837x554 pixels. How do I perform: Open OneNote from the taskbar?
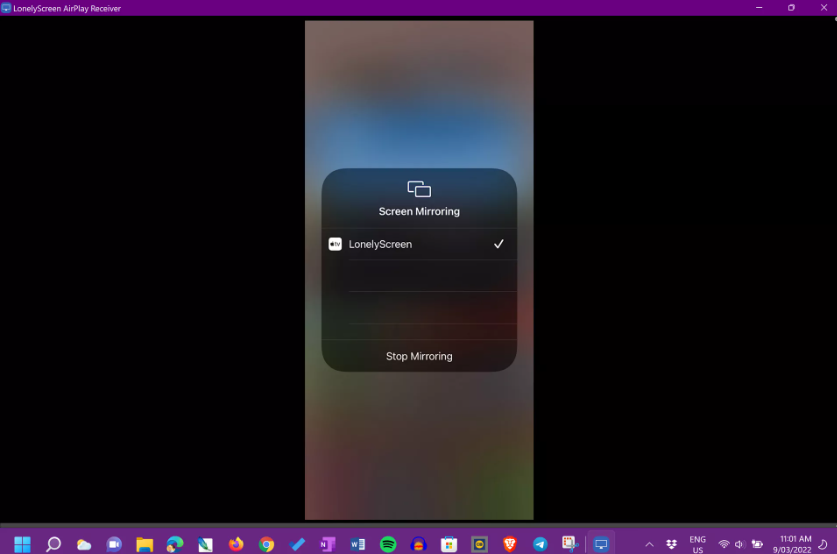coord(327,544)
